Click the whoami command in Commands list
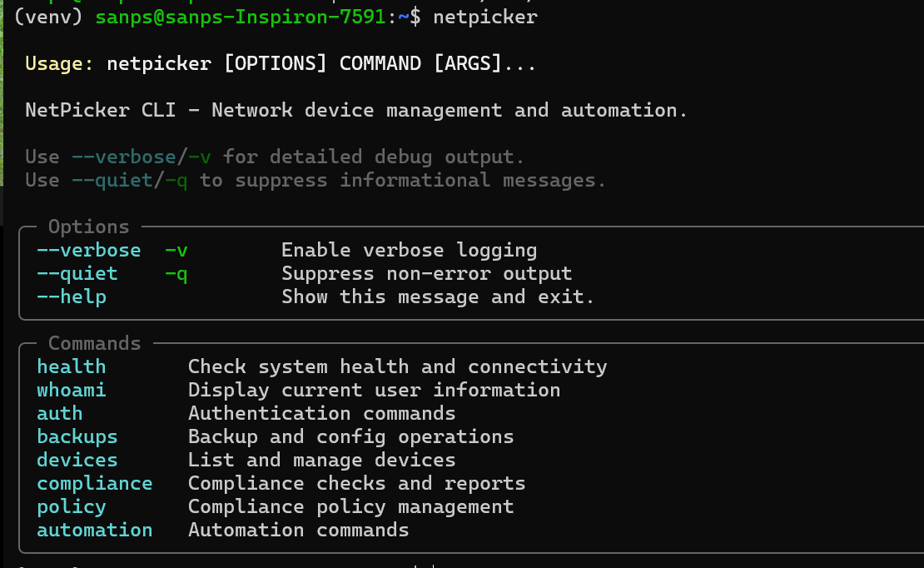 click(71, 390)
